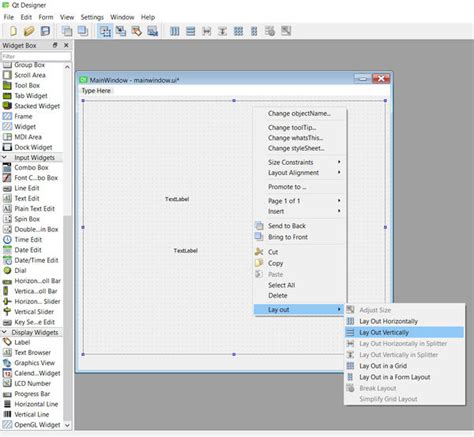Open the Page 1 of 1 submenu
The height and width of the screenshot is (437, 474).
point(299,201)
